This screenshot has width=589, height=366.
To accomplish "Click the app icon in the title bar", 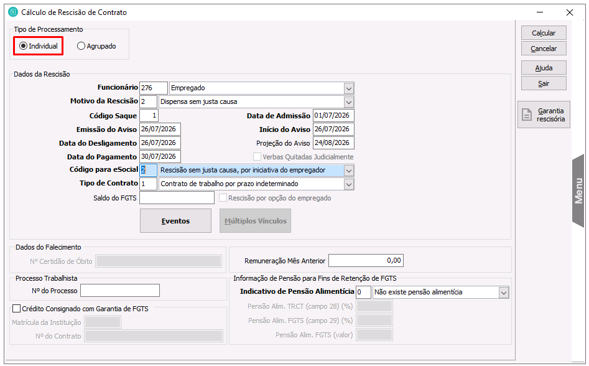I will point(13,12).
